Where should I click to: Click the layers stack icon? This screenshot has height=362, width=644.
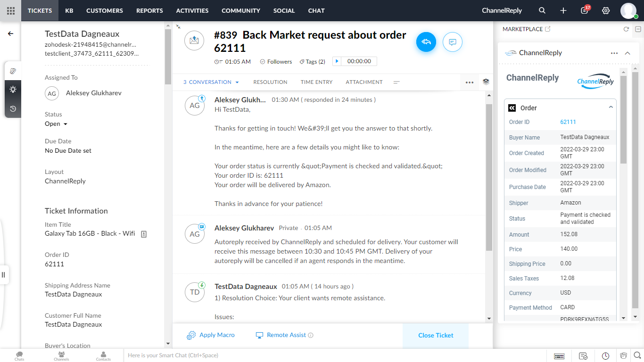pyautogui.click(x=486, y=82)
